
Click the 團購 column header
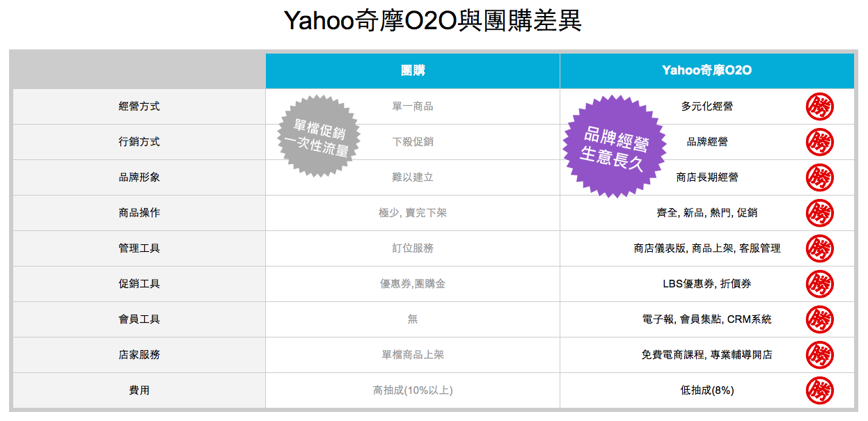[x=413, y=70]
